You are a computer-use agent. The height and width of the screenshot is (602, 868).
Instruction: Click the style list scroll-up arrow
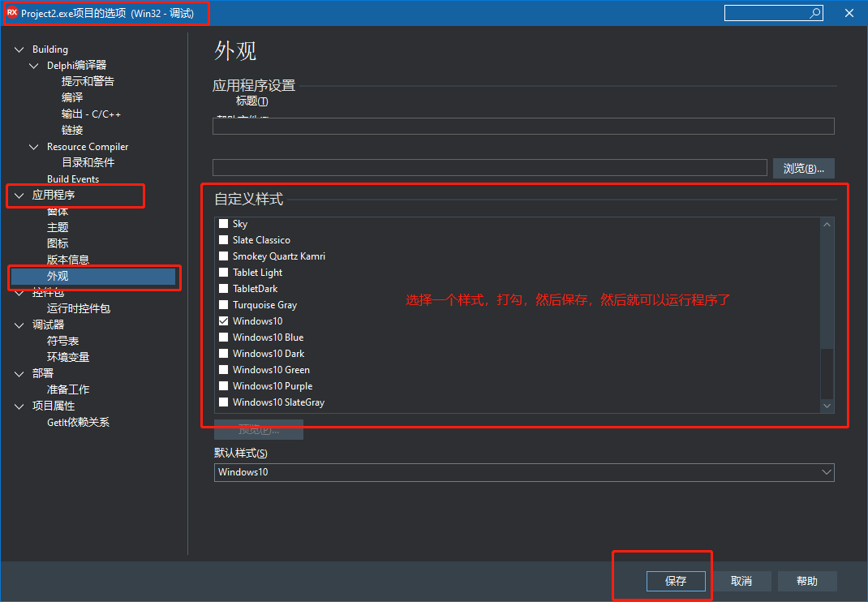(827, 224)
